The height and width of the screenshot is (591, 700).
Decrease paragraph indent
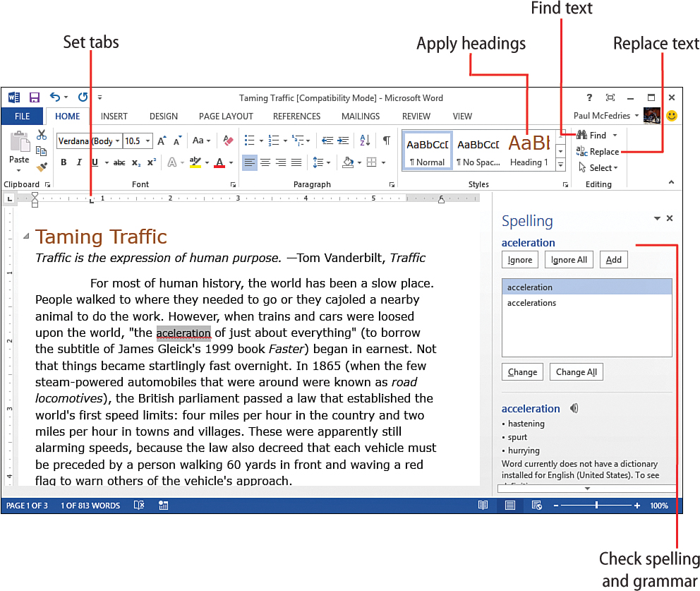click(327, 141)
